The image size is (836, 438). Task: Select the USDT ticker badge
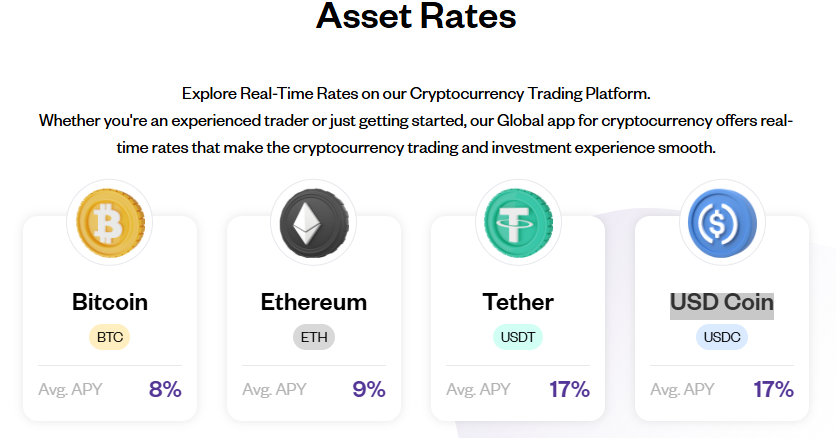[518, 337]
